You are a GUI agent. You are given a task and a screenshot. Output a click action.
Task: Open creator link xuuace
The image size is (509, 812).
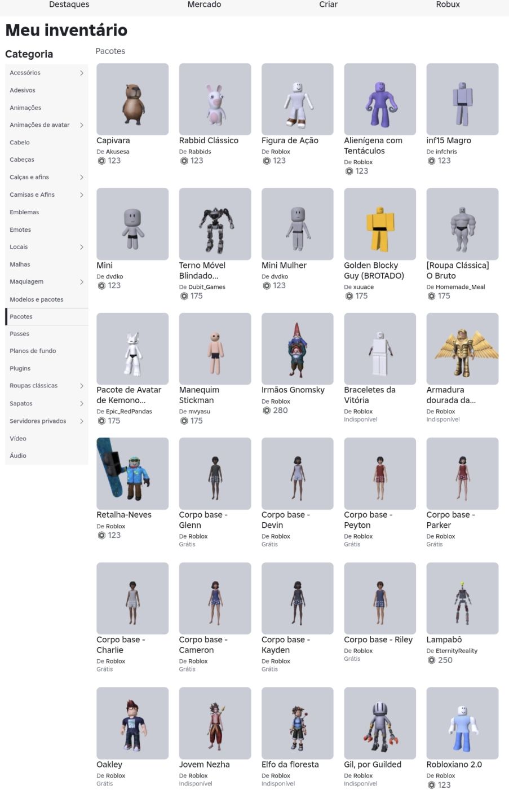coord(364,287)
